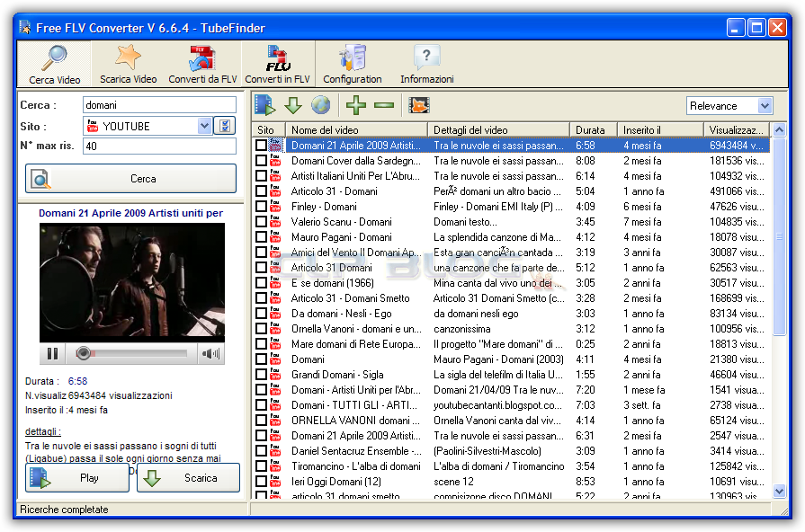Click the N° max ris. field
The image size is (805, 532).
coord(159,146)
